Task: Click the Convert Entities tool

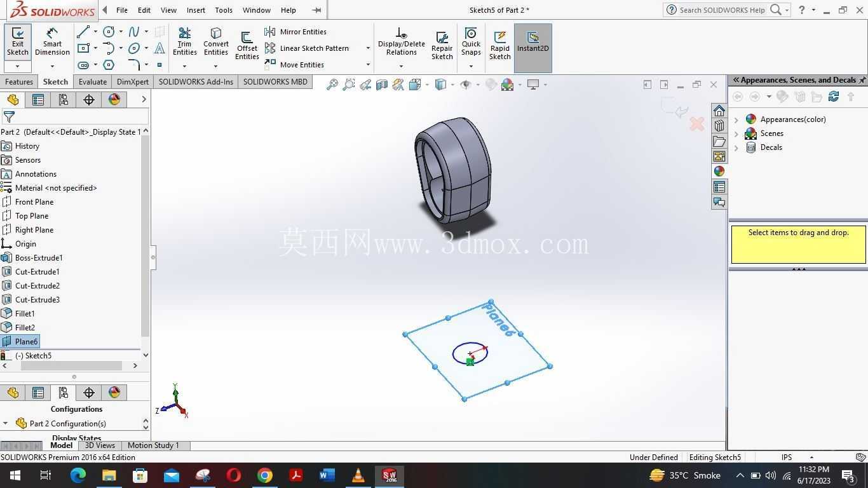Action: pyautogui.click(x=215, y=42)
